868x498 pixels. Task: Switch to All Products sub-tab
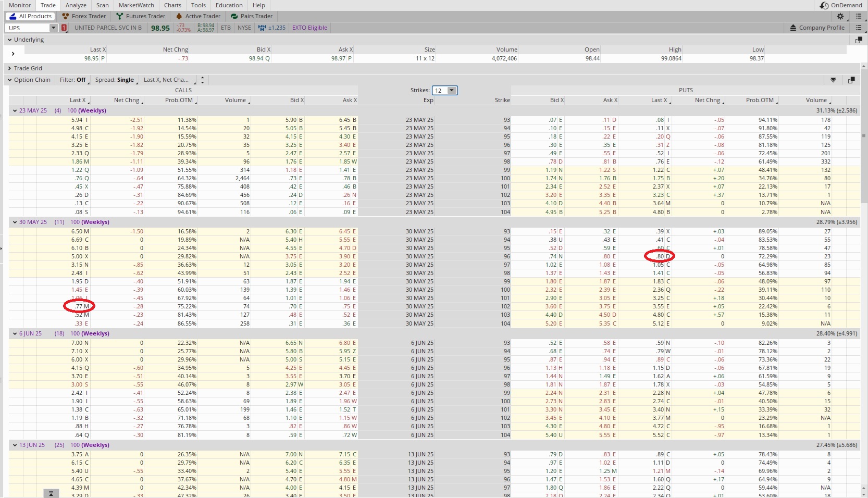pos(31,16)
